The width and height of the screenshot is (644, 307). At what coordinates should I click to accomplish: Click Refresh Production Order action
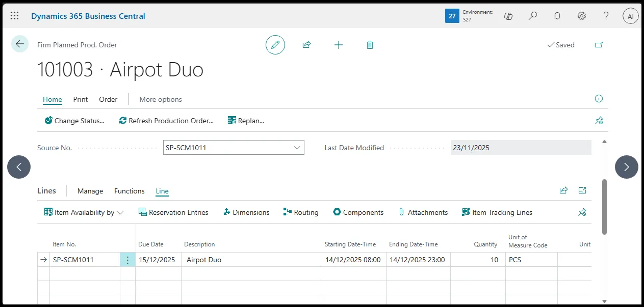point(166,121)
